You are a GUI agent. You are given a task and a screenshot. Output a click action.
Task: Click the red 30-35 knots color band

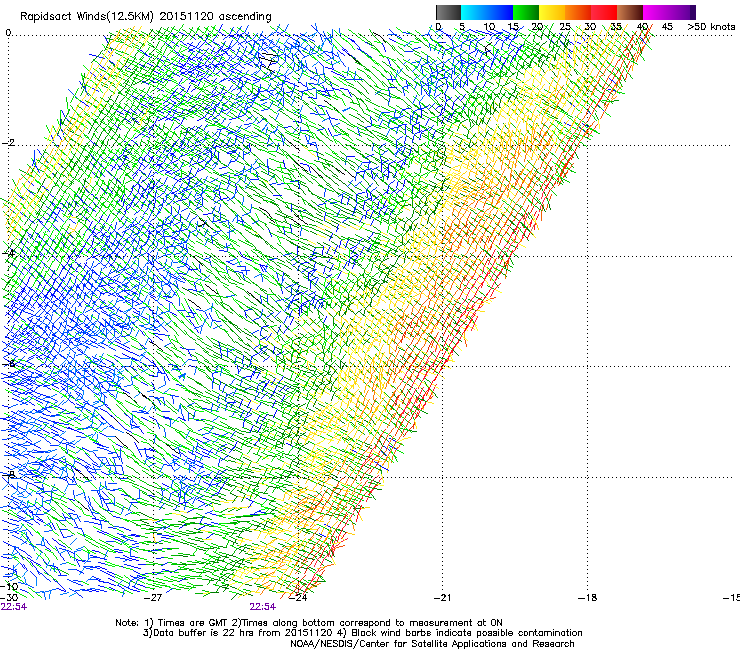(604, 12)
